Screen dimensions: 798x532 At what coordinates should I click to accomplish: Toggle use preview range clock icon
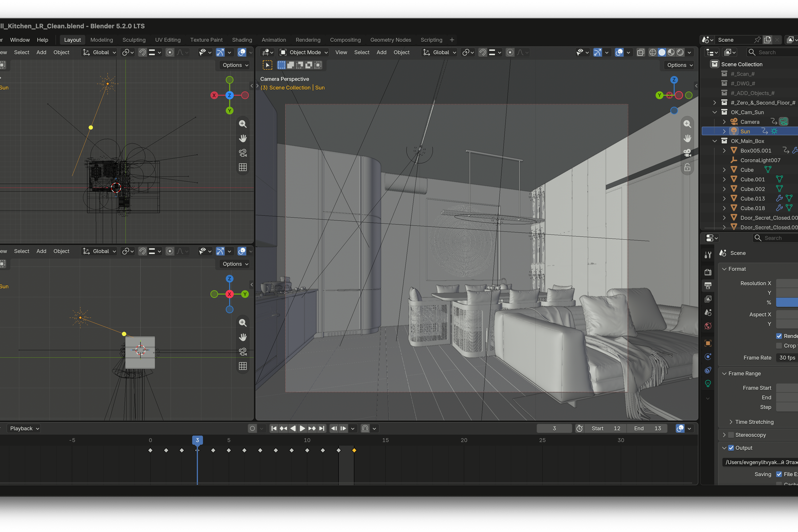click(579, 429)
